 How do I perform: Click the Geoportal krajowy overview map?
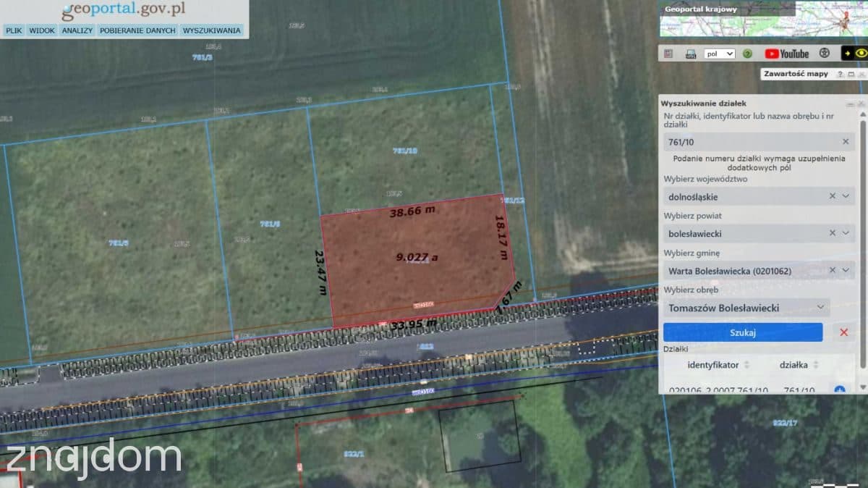(x=763, y=18)
